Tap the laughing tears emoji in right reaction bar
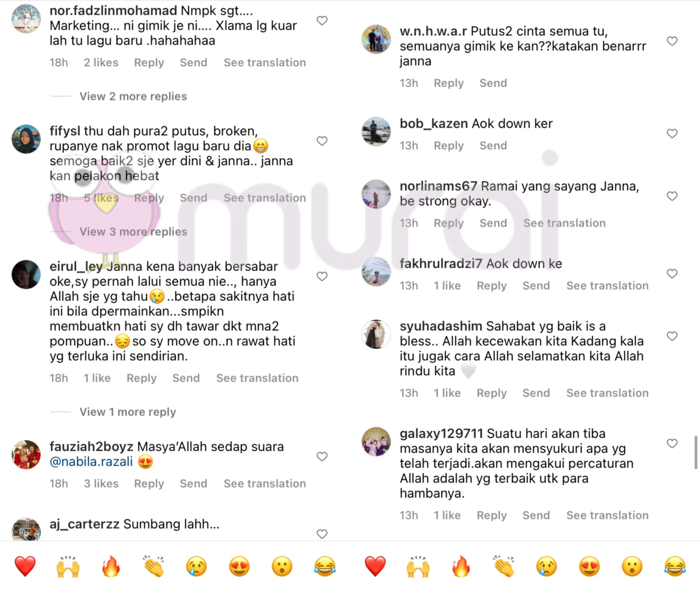Image resolution: width=700 pixels, height=592 pixels. (x=675, y=566)
